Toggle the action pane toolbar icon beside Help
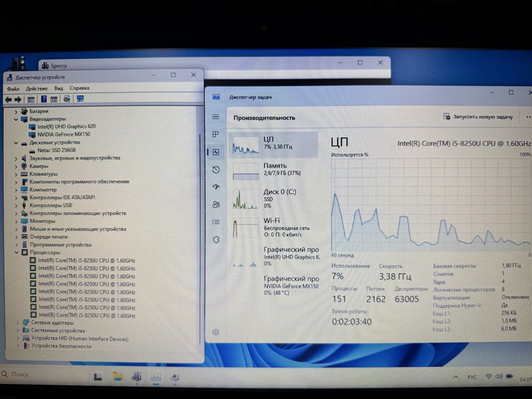This screenshot has width=532, height=399. (x=54, y=99)
